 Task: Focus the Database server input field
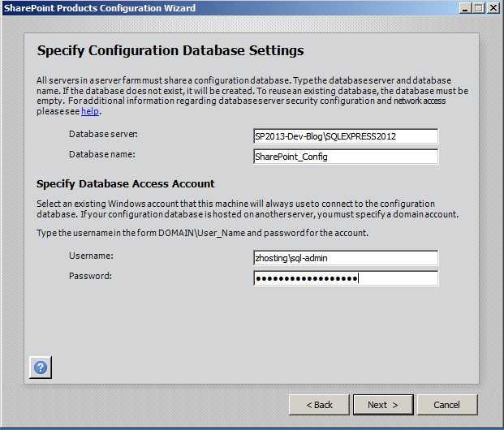point(346,136)
